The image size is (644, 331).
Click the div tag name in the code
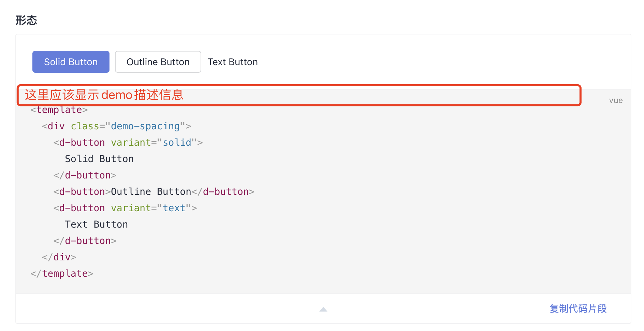click(56, 126)
